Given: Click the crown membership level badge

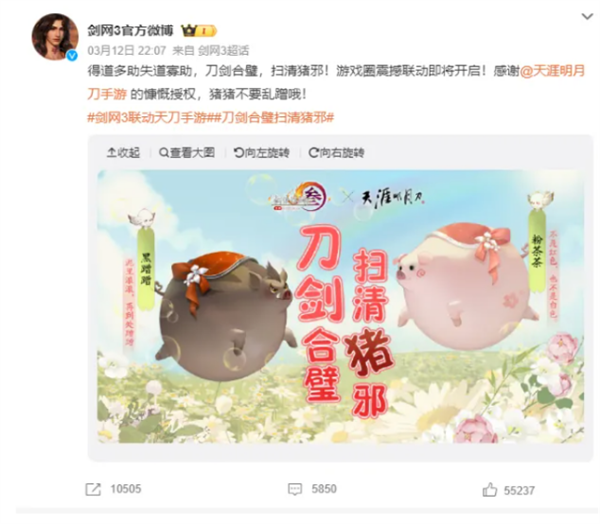Looking at the screenshot, I should (199, 31).
